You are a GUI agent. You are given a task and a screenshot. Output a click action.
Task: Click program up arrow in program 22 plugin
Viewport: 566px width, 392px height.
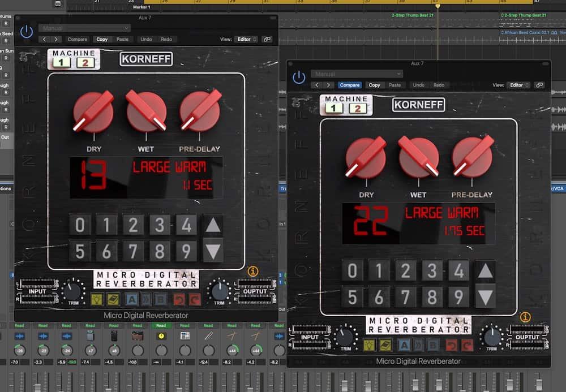tap(485, 271)
